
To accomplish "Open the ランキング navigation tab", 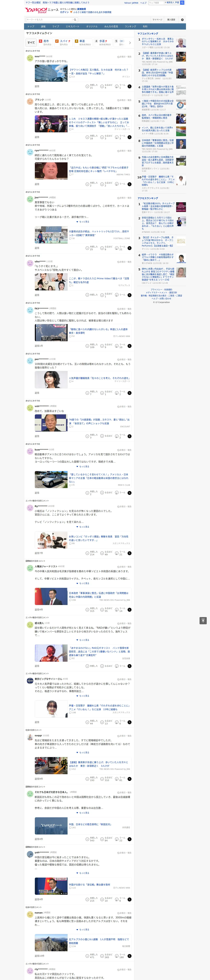I will 130,27.
